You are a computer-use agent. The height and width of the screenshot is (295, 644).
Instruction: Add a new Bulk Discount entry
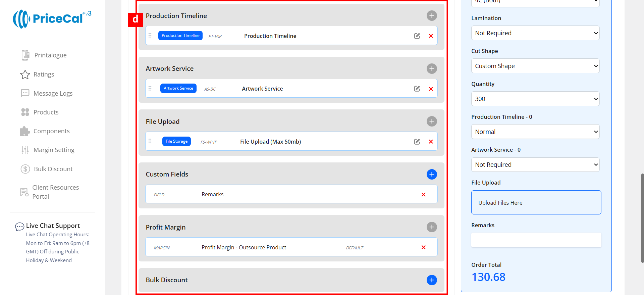(431, 280)
